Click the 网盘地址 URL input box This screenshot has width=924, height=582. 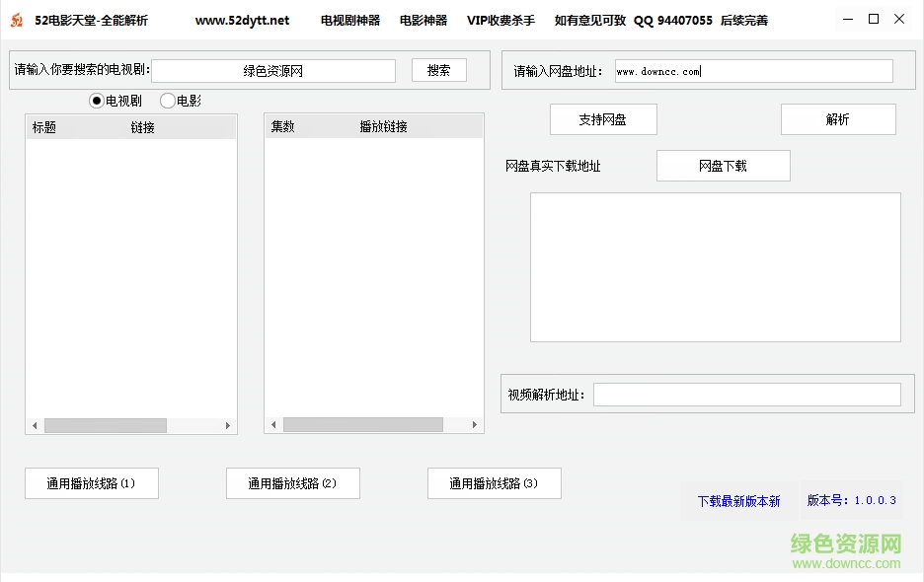752,70
